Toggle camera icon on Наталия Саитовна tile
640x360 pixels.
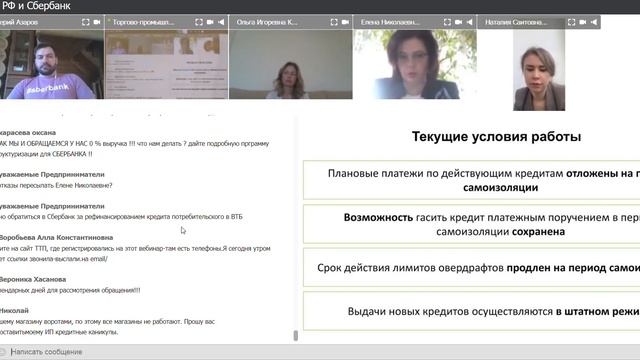pos(583,22)
